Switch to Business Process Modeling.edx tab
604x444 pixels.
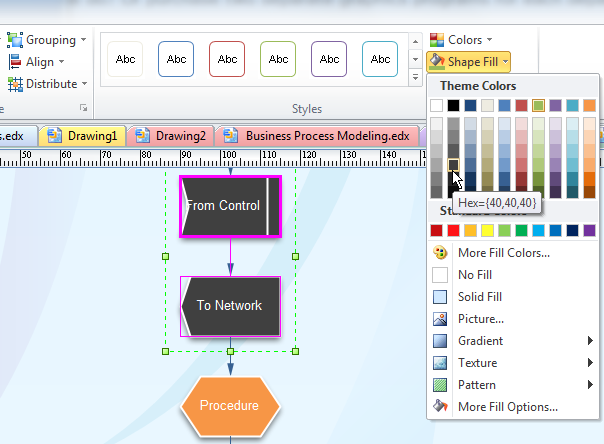pyautogui.click(x=318, y=135)
